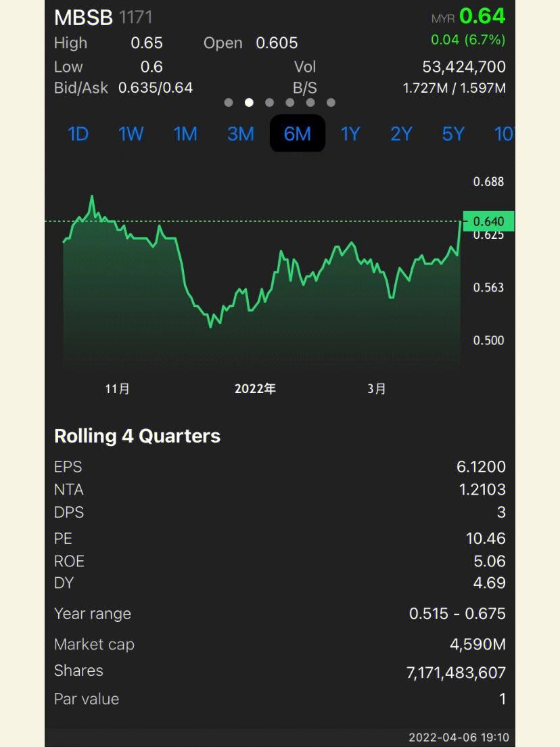Go to the third page dot
This screenshot has width=560, height=747.
pyautogui.click(x=270, y=103)
